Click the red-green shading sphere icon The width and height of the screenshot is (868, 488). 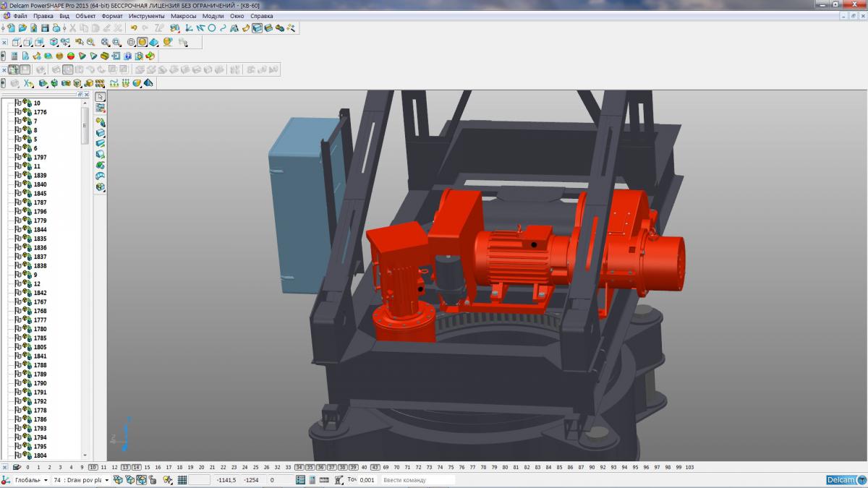tap(71, 56)
